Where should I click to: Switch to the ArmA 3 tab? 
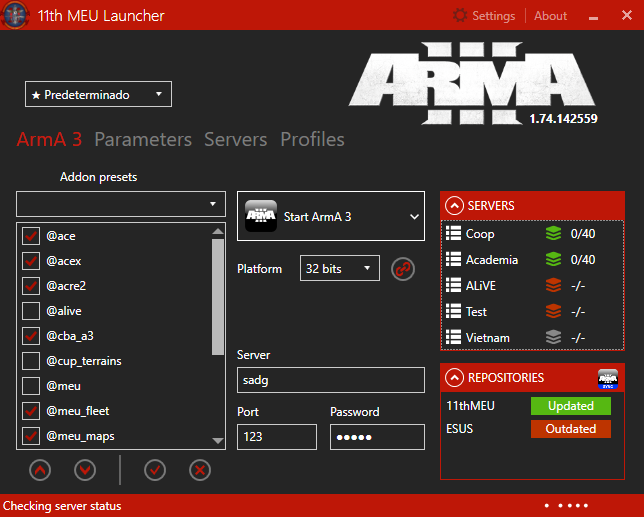click(49, 139)
